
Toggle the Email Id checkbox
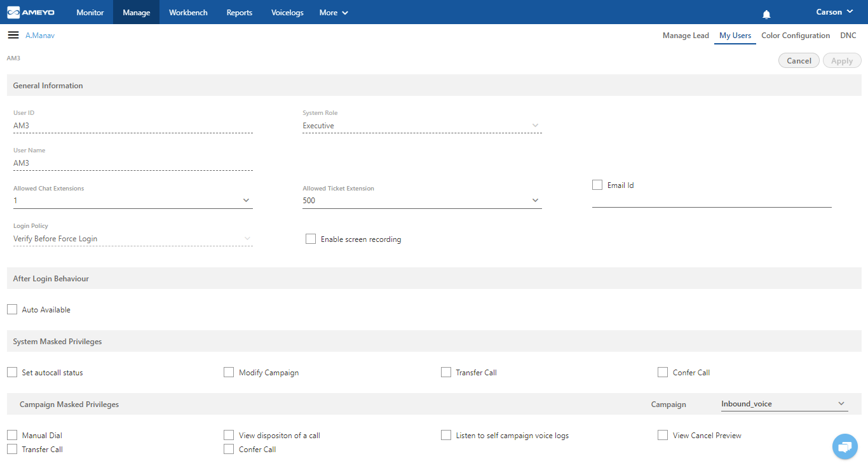point(597,185)
